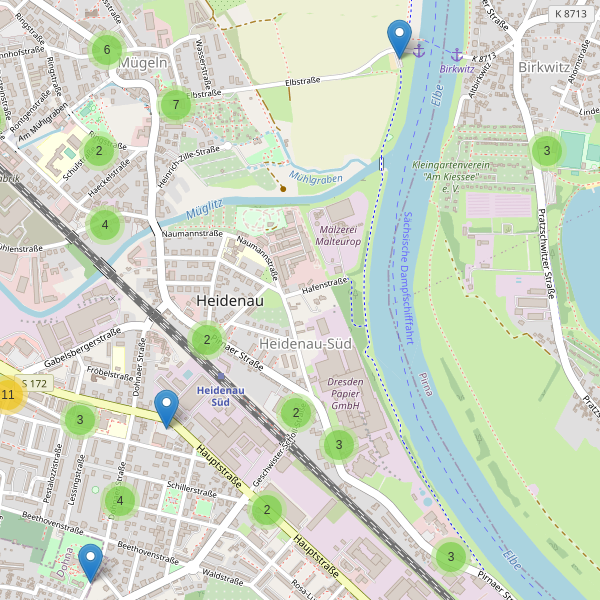This screenshot has height=600, width=600.
Task: Click the cluster of 4 near Müglitz railway
Action: click(105, 225)
